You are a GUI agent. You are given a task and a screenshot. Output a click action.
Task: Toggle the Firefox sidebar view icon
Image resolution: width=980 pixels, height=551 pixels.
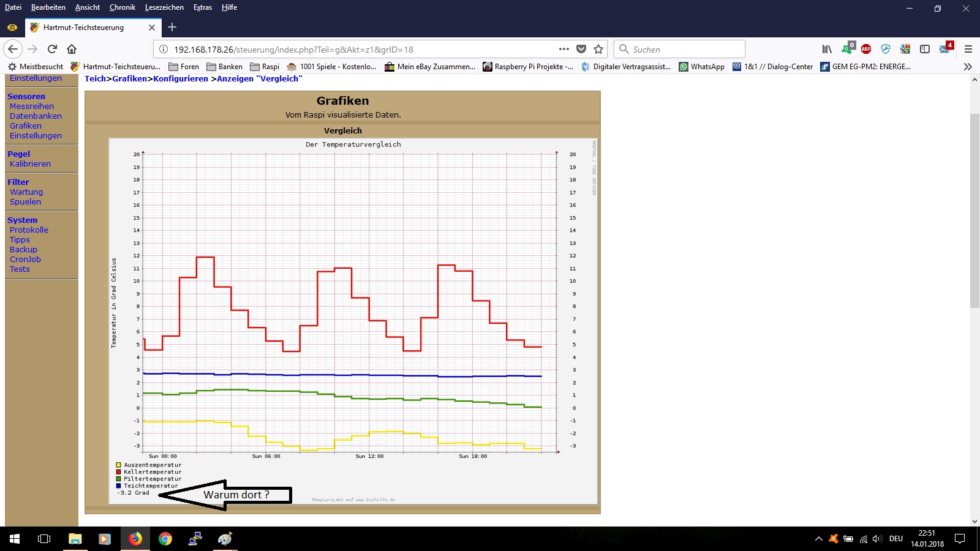925,49
